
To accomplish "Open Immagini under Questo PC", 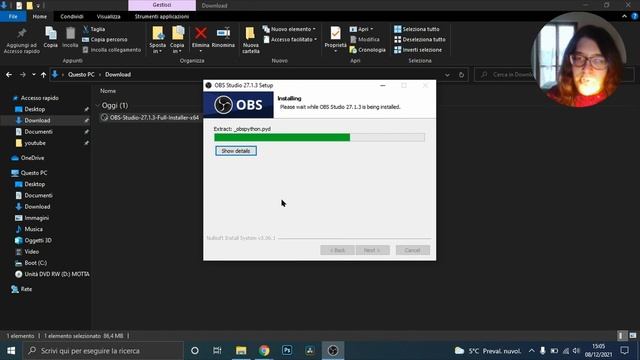I will pos(37,218).
